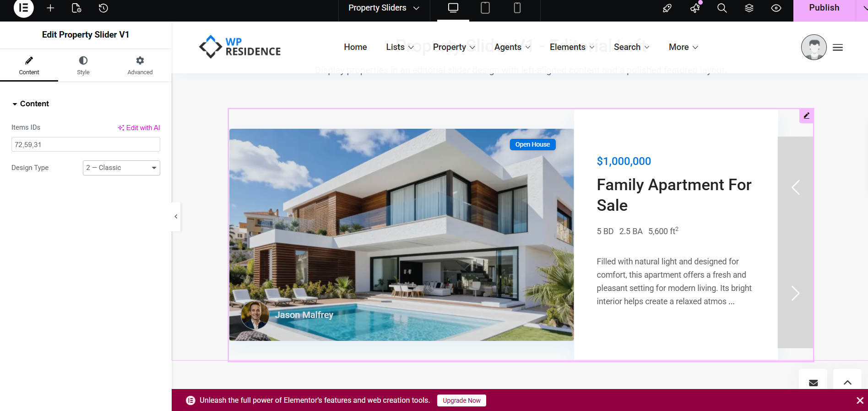This screenshot has width=868, height=411.
Task: Switch to tablet responsive view
Action: click(485, 8)
